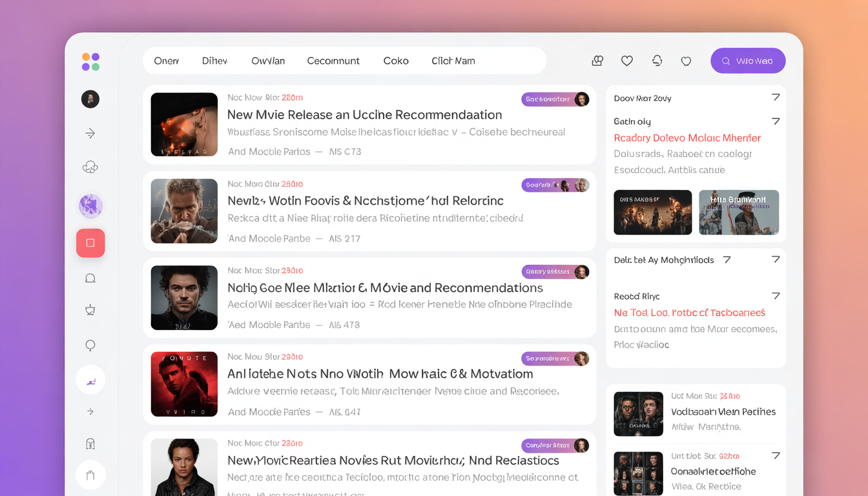Expand the 'Gatln oiy' section arrow
This screenshot has width=868, height=496.
pyautogui.click(x=776, y=121)
